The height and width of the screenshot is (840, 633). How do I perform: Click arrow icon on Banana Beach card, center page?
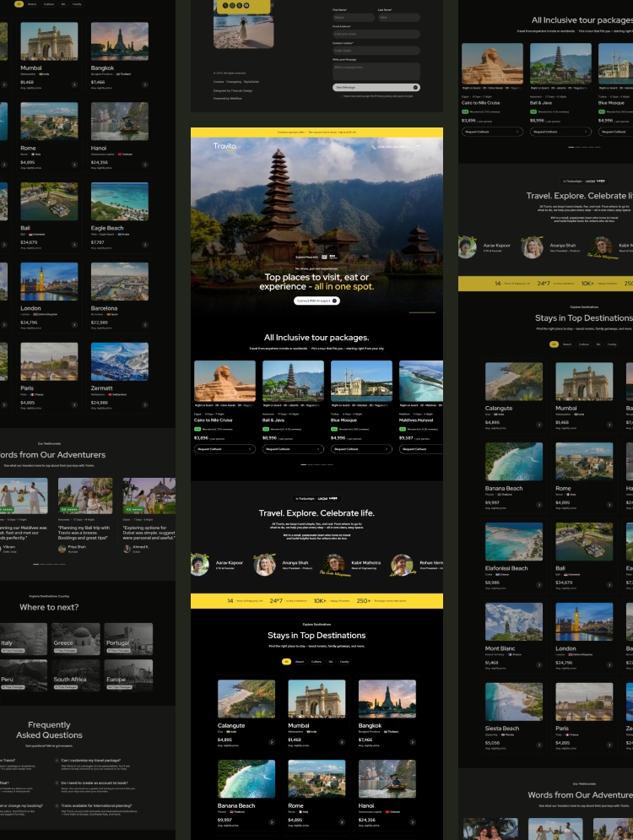(x=272, y=821)
